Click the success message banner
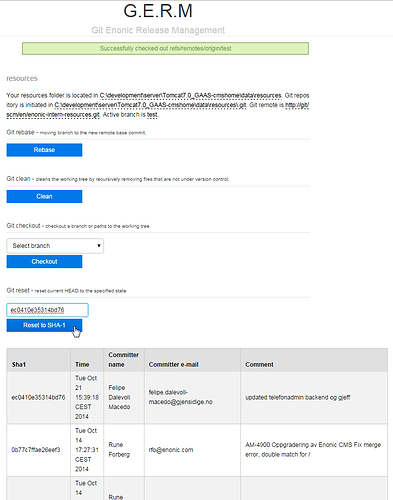Screen dimensions: 393x500 tap(165, 48)
